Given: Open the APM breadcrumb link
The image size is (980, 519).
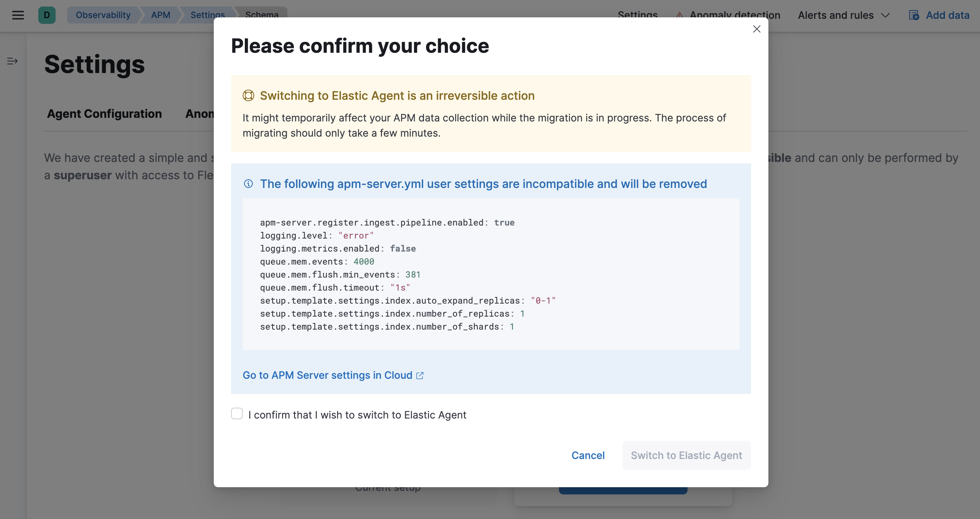Looking at the screenshot, I should 161,15.
